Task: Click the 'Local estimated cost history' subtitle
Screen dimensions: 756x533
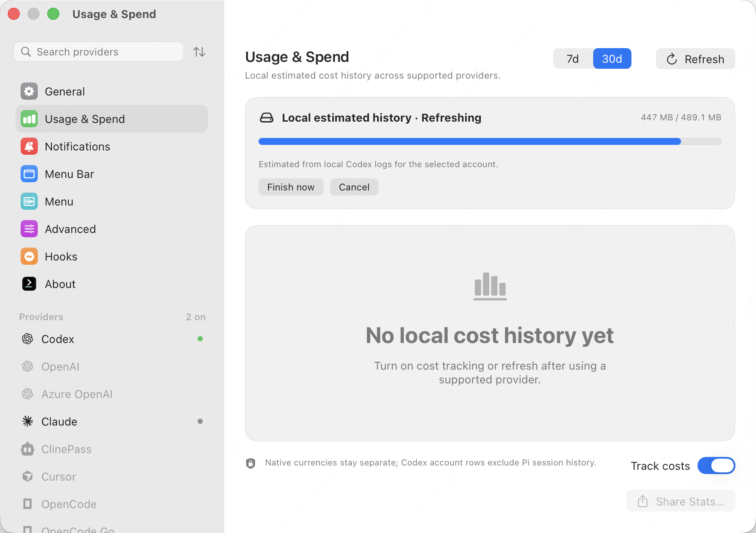Action: tap(373, 76)
